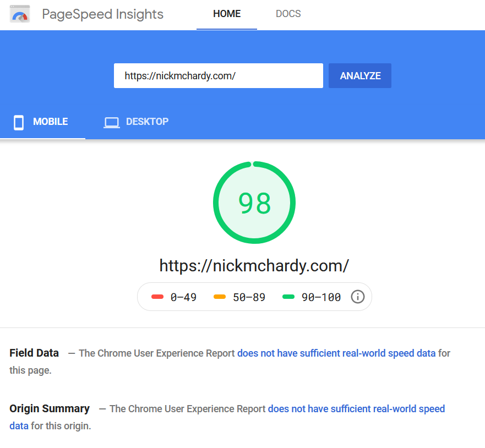Click the large https://nickmchardy.com/ heading

pos(254,266)
